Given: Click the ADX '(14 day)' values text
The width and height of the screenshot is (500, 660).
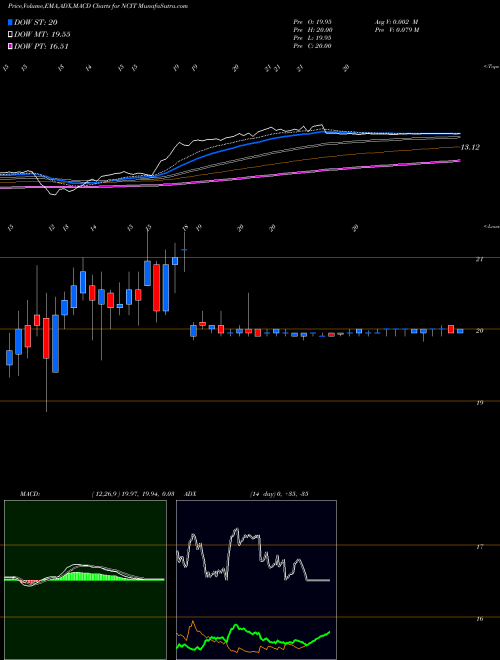Looking at the screenshot, I should 279,494.
